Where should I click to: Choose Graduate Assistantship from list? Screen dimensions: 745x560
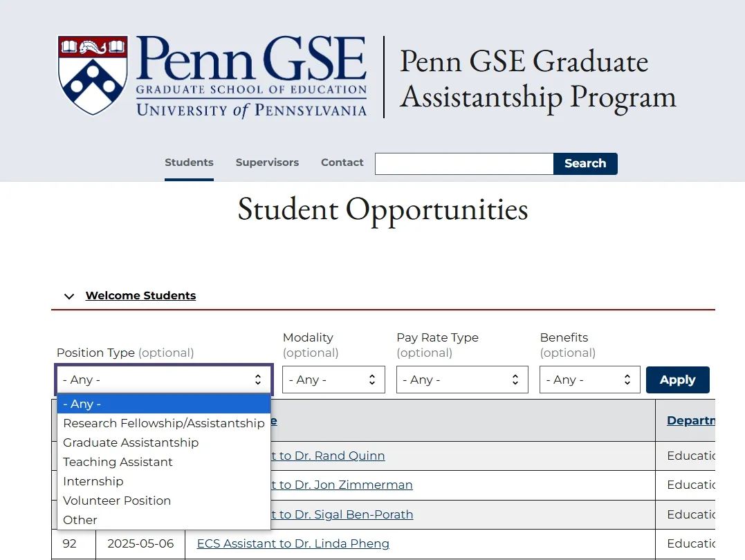tap(131, 442)
